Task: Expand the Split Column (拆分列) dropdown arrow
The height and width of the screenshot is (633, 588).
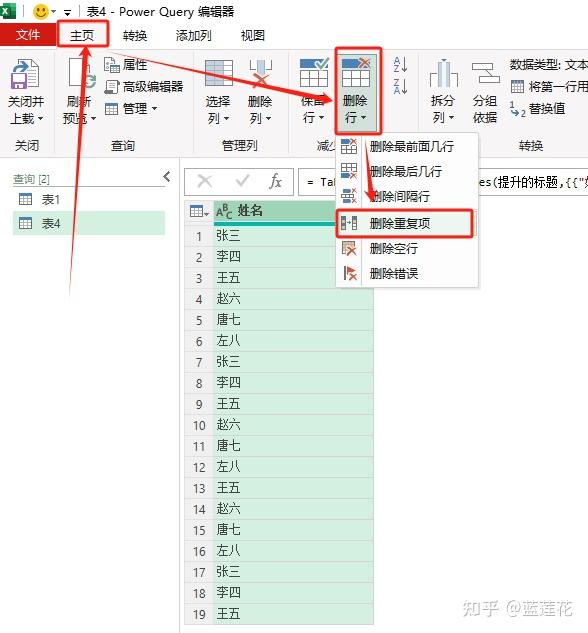Action: (451, 118)
